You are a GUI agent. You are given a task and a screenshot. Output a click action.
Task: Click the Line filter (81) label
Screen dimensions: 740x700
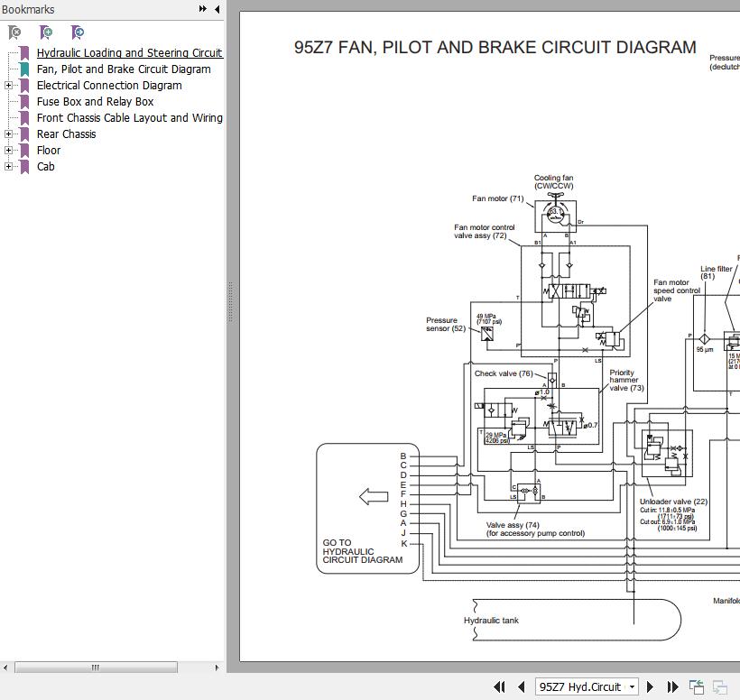coord(716,272)
